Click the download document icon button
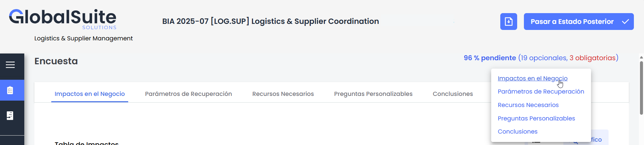The height and width of the screenshot is (145, 644). (508, 22)
